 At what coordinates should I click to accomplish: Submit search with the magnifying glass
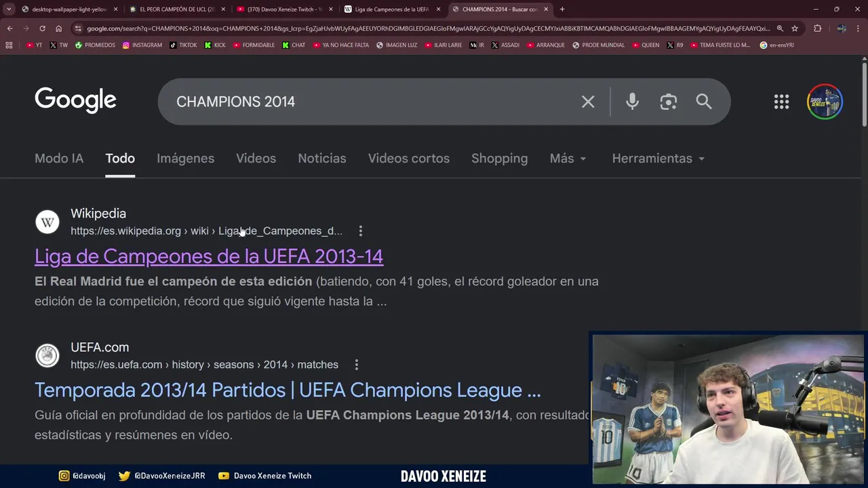click(x=704, y=102)
